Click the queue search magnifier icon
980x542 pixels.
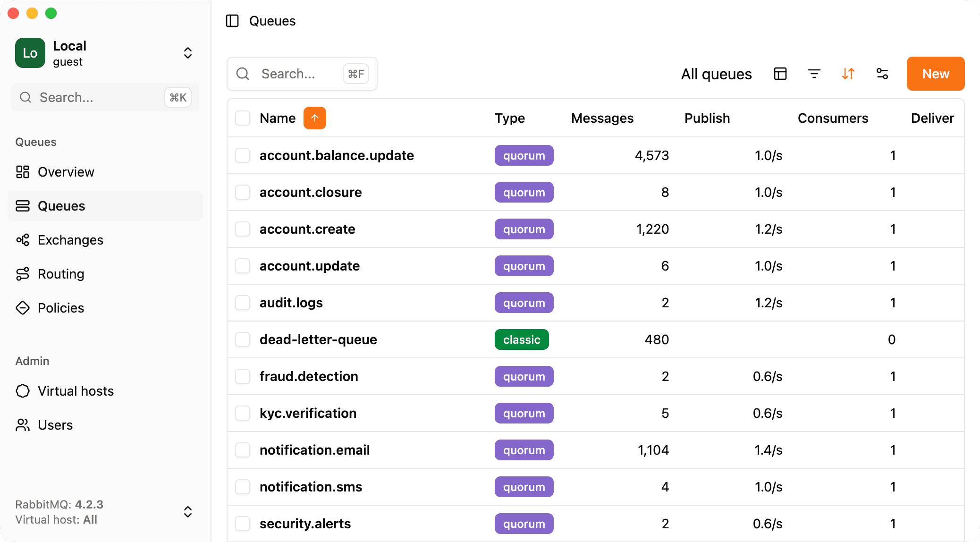pos(243,74)
